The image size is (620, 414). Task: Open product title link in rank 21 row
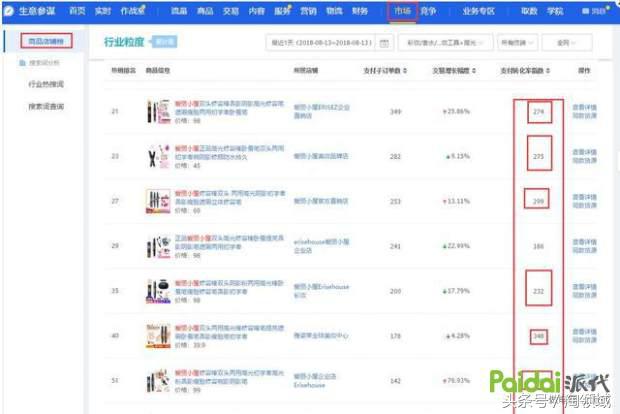(x=229, y=108)
